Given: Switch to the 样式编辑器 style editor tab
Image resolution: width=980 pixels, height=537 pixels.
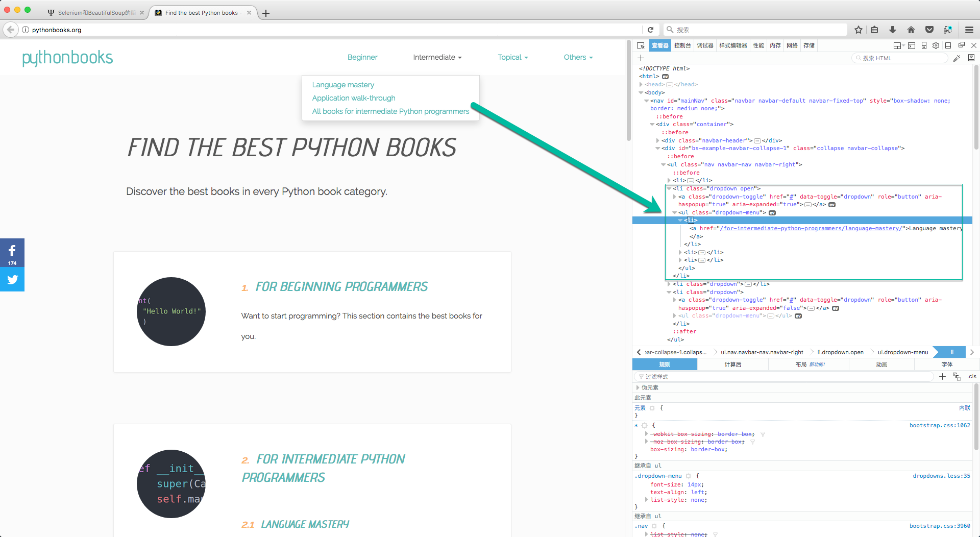Looking at the screenshot, I should tap(733, 45).
